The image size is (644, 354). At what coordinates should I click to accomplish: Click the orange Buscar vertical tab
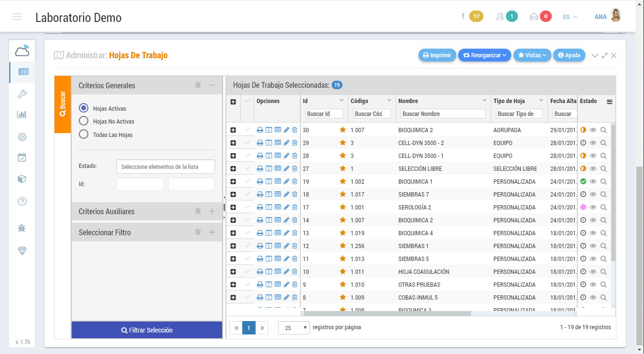(63, 104)
